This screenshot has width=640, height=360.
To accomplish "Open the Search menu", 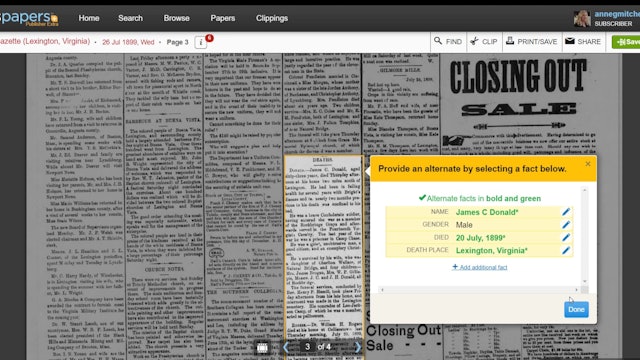I will coord(130,18).
